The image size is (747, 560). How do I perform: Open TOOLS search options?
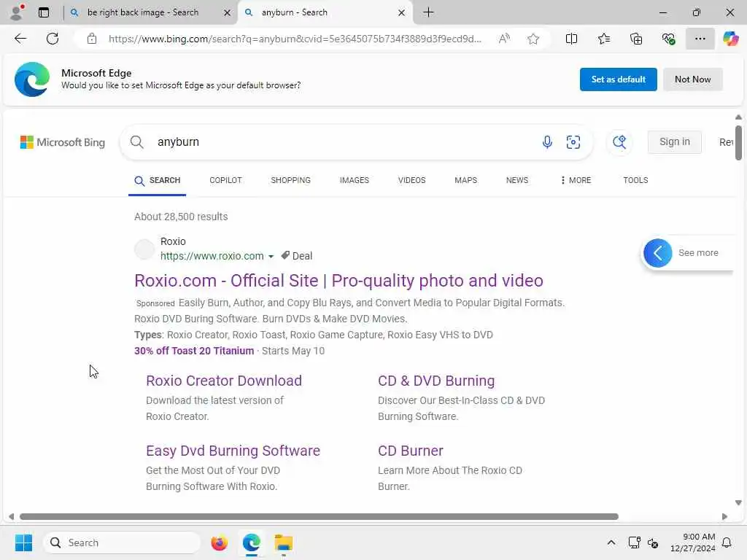635,180
